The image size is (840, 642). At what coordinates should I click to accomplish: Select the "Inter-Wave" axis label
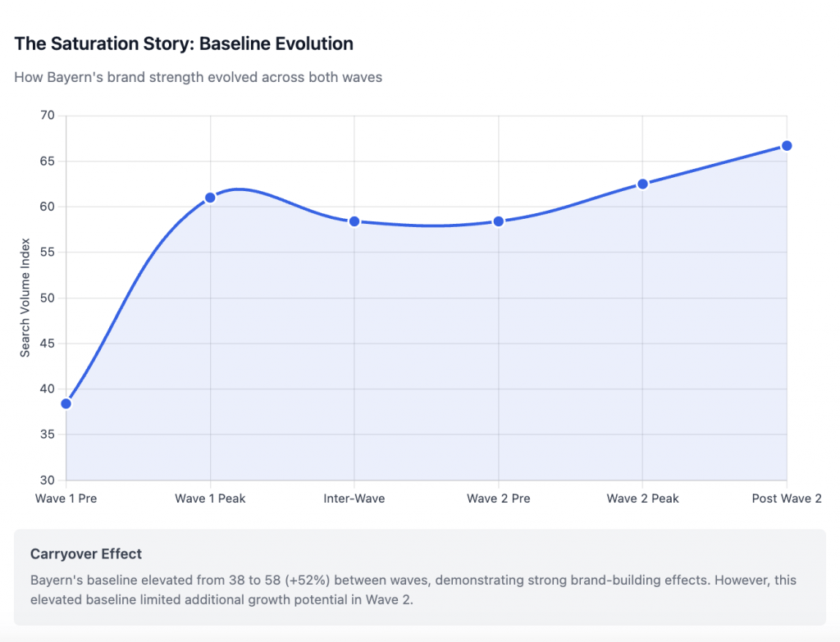[x=354, y=499]
